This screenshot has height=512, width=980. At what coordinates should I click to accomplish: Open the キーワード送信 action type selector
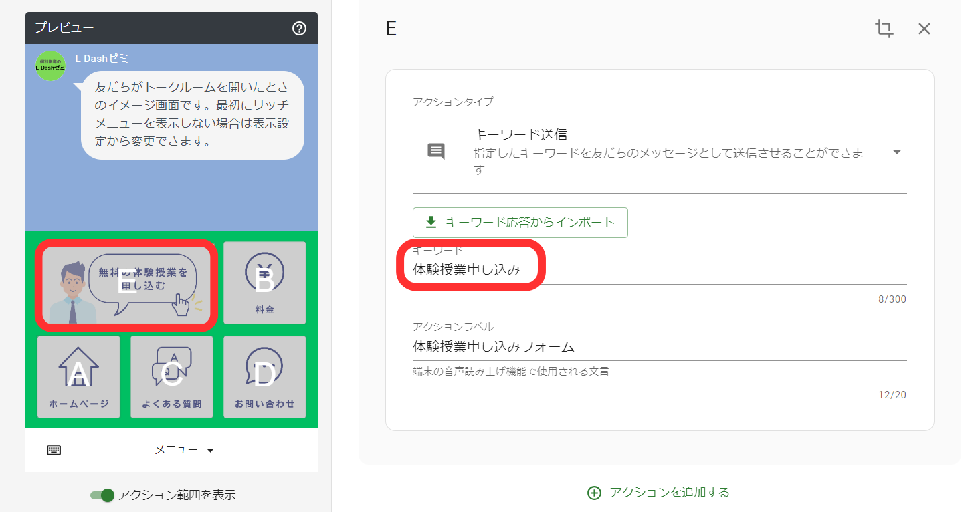662,150
